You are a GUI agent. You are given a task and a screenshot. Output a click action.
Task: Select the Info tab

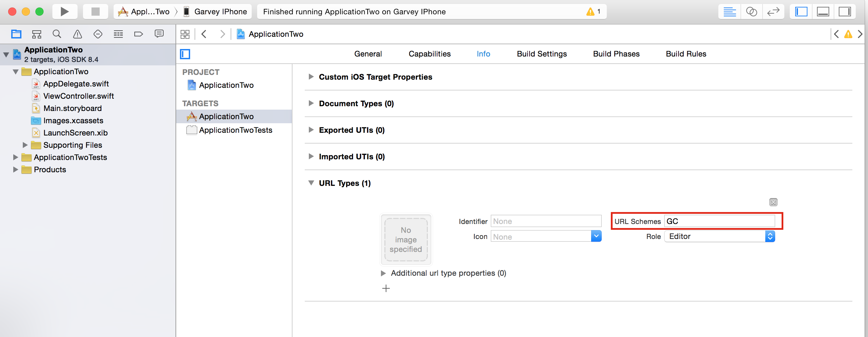click(483, 54)
